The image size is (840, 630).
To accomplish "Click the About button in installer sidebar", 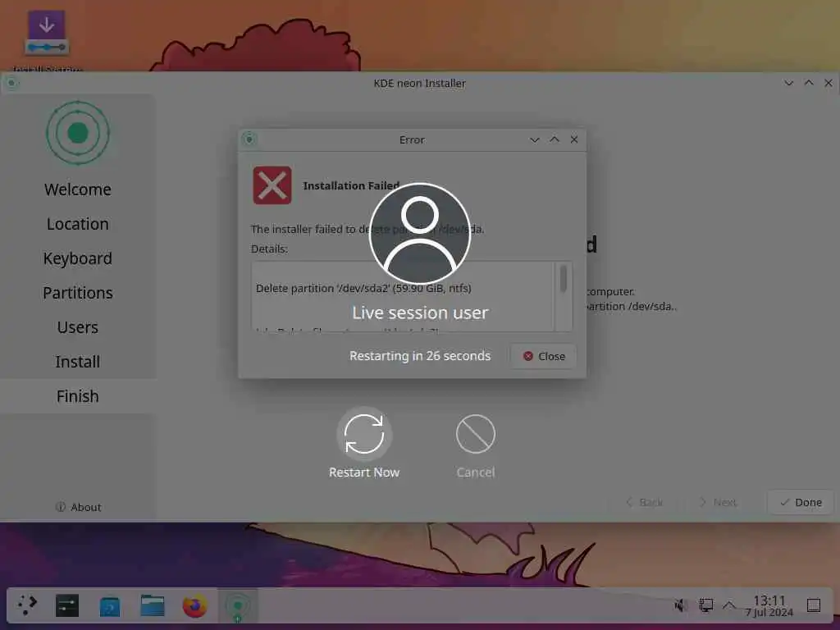I will coord(78,507).
